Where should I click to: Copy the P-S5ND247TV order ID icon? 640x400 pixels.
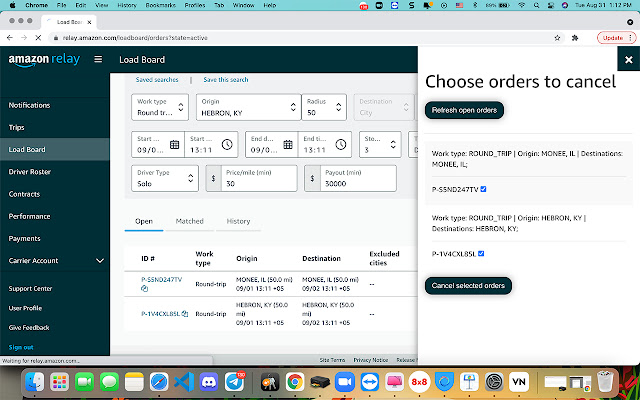pyautogui.click(x=144, y=289)
